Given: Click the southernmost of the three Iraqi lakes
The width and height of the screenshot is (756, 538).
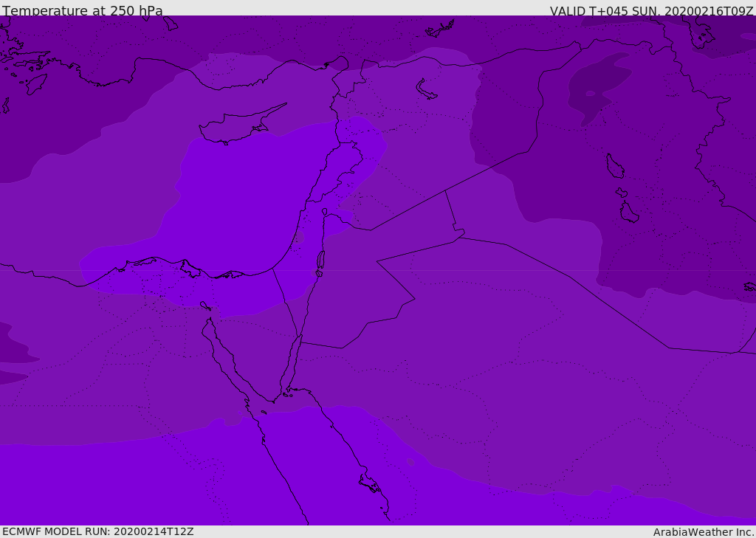Looking at the screenshot, I should pos(628,213).
